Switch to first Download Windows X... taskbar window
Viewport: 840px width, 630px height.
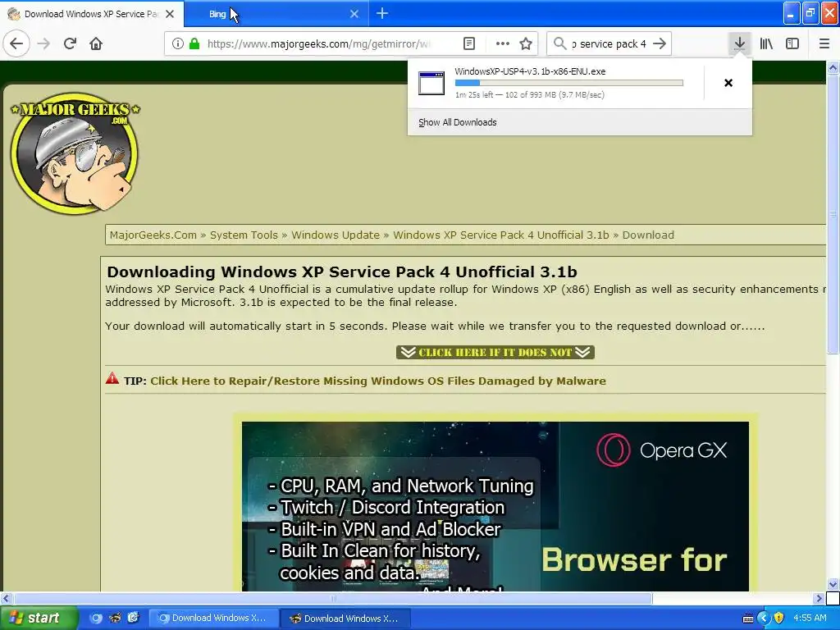(213, 618)
